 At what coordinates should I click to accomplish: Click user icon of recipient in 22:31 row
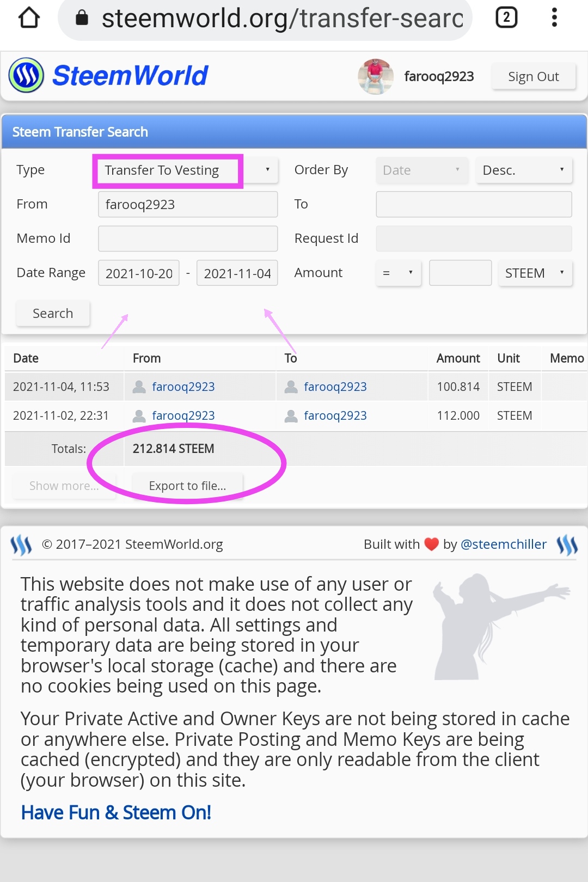[291, 416]
